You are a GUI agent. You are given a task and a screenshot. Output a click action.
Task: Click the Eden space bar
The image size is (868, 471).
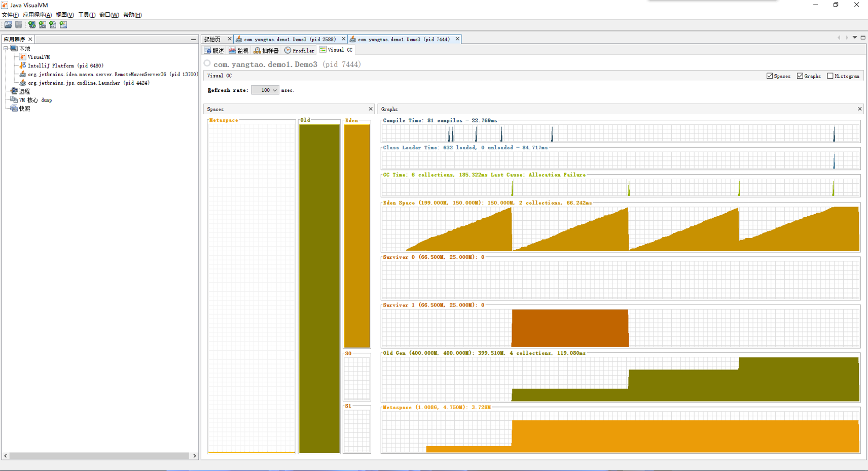tap(357, 236)
